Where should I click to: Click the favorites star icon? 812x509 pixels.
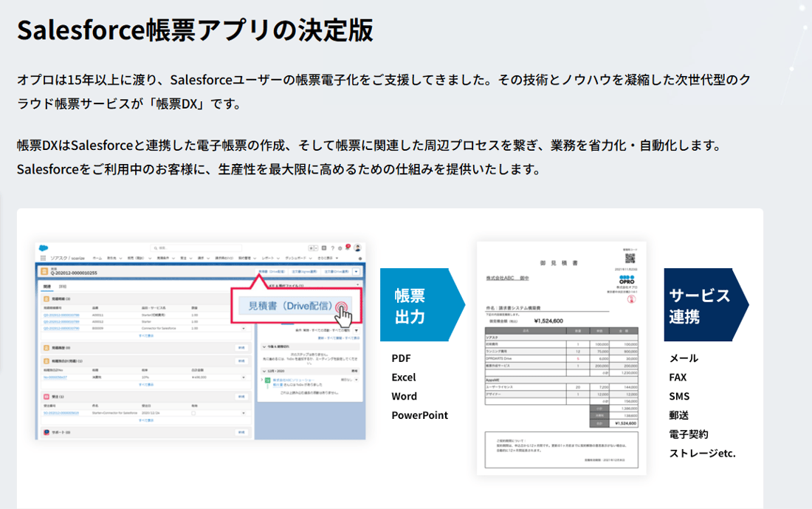click(x=311, y=248)
